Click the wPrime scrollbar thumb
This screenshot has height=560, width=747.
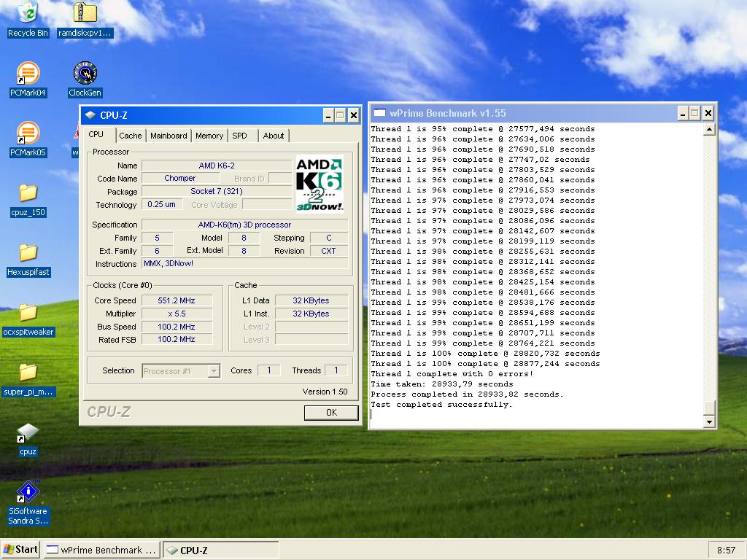[x=709, y=408]
